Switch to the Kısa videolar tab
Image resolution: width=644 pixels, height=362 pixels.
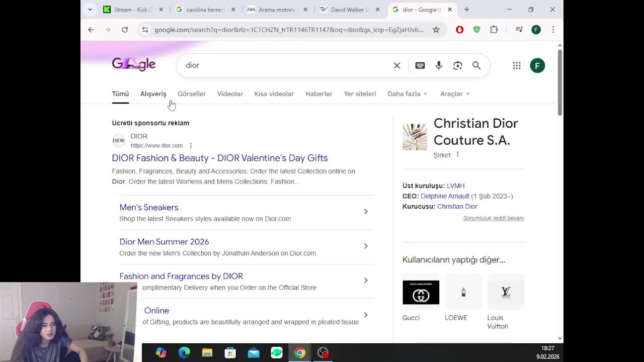pyautogui.click(x=274, y=94)
